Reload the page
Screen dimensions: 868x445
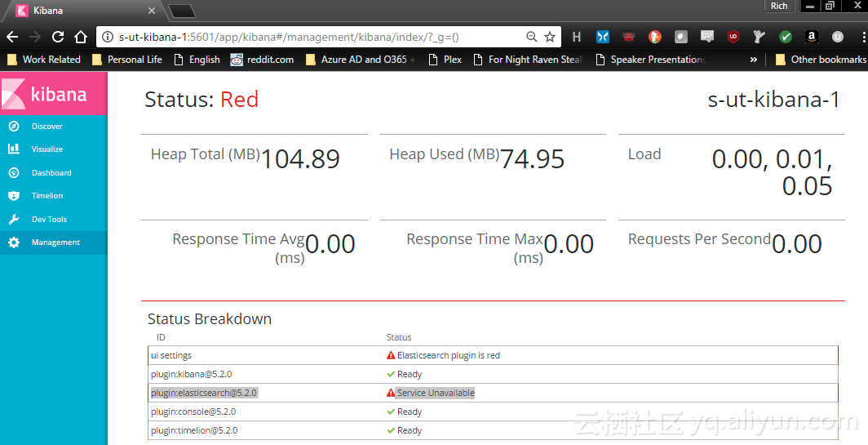click(x=58, y=37)
